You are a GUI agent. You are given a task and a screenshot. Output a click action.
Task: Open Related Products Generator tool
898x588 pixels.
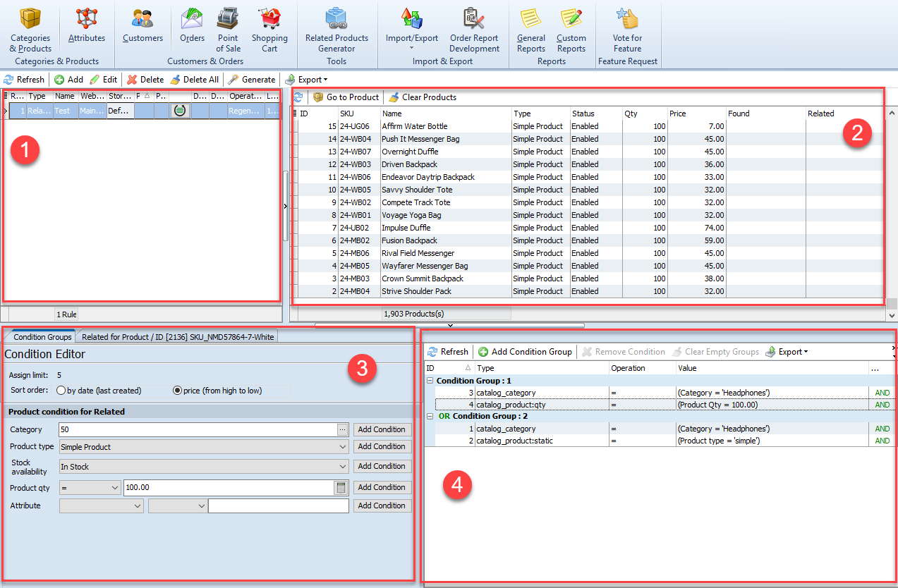[x=336, y=30]
